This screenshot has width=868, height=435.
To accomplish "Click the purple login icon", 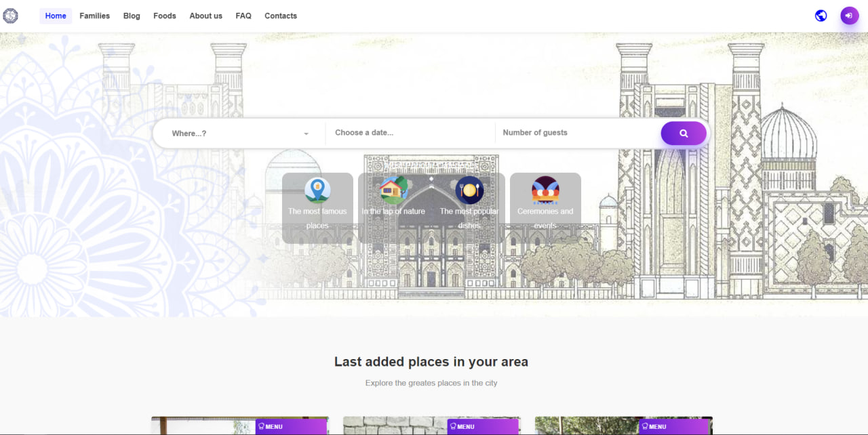I will coord(849,16).
